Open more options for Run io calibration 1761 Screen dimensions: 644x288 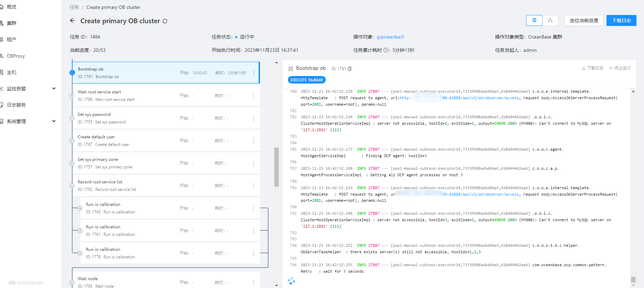254,231
